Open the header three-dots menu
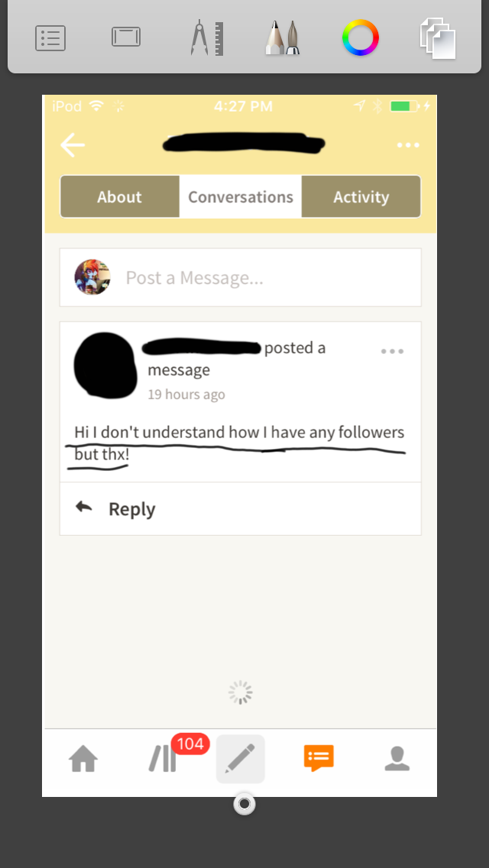489x868 pixels. click(408, 146)
